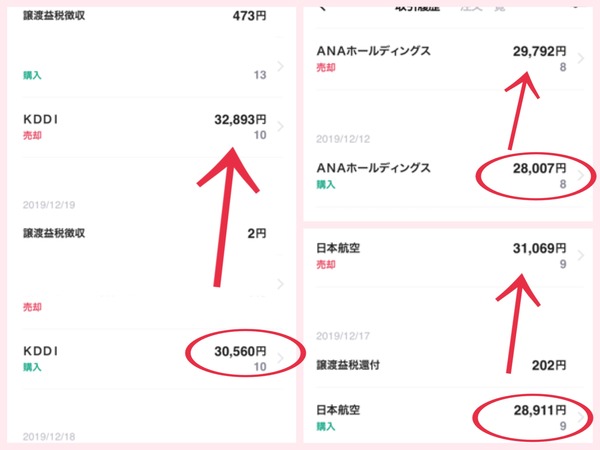
Task: Open KDDI 30,560円 purchase row chevron
Action: [x=280, y=358]
